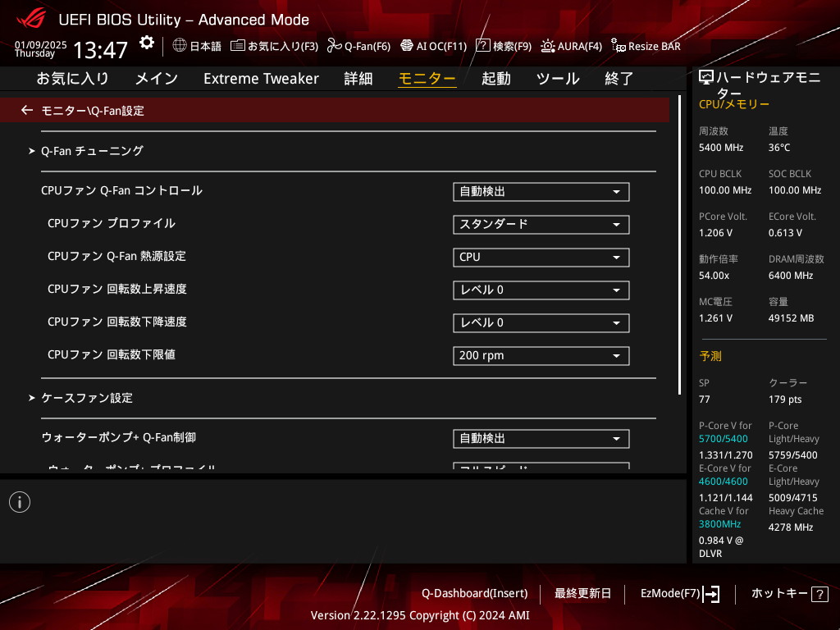This screenshot has width=840, height=630.
Task: Click the back arrow in Q-Fan breadcrumb
Action: pos(27,110)
